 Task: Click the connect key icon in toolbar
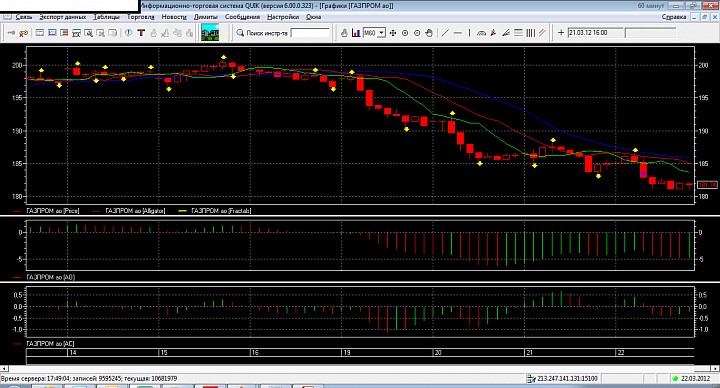click(x=12, y=33)
